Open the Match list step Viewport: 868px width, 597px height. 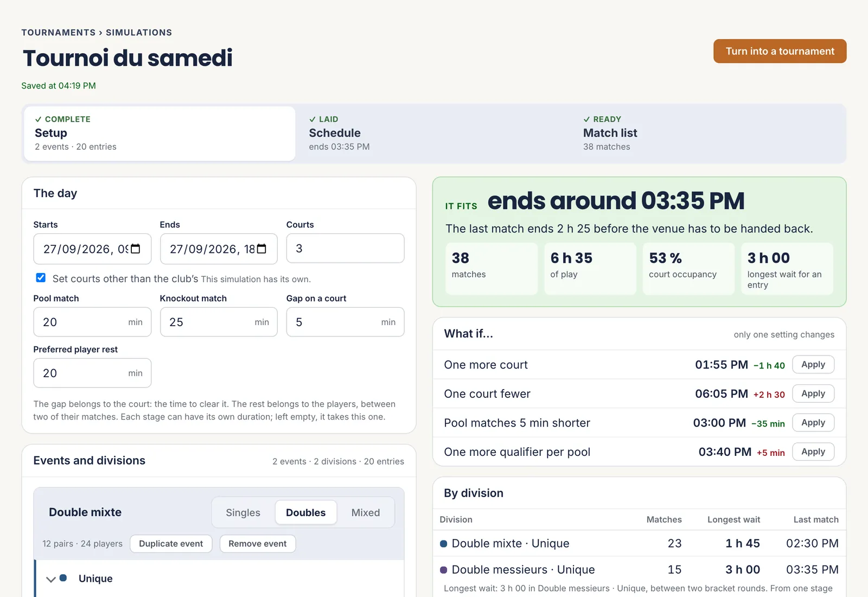pyautogui.click(x=708, y=134)
